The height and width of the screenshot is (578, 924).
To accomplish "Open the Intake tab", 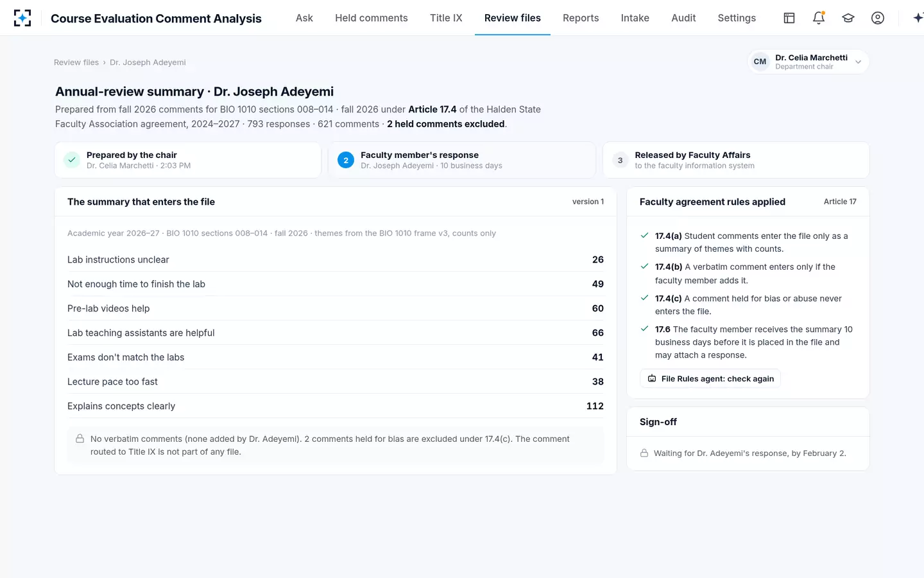I will point(635,18).
